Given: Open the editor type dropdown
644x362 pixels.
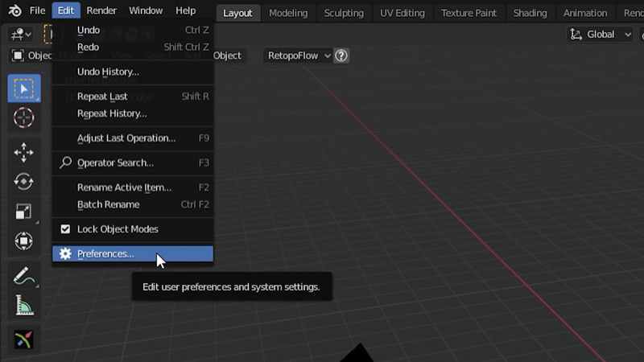Looking at the screenshot, I should tap(22, 35).
